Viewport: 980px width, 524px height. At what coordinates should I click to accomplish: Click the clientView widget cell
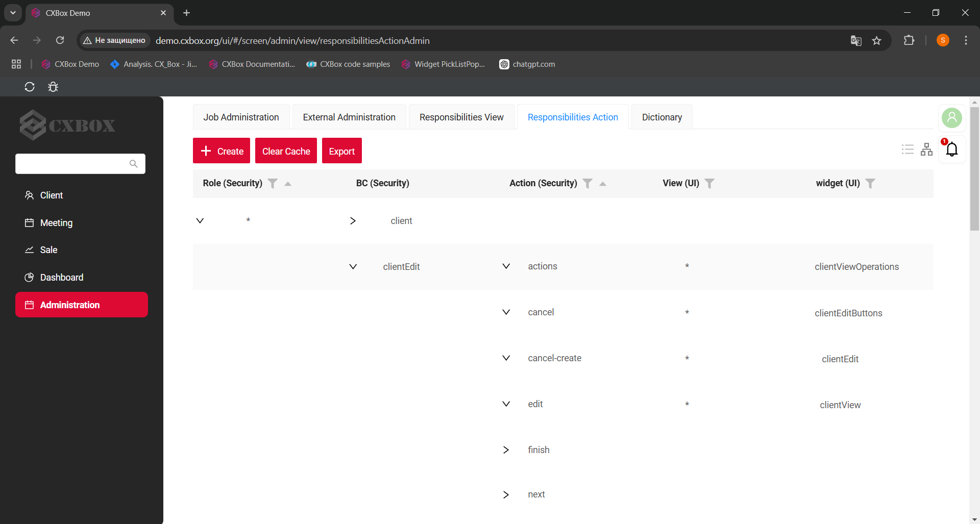point(840,405)
